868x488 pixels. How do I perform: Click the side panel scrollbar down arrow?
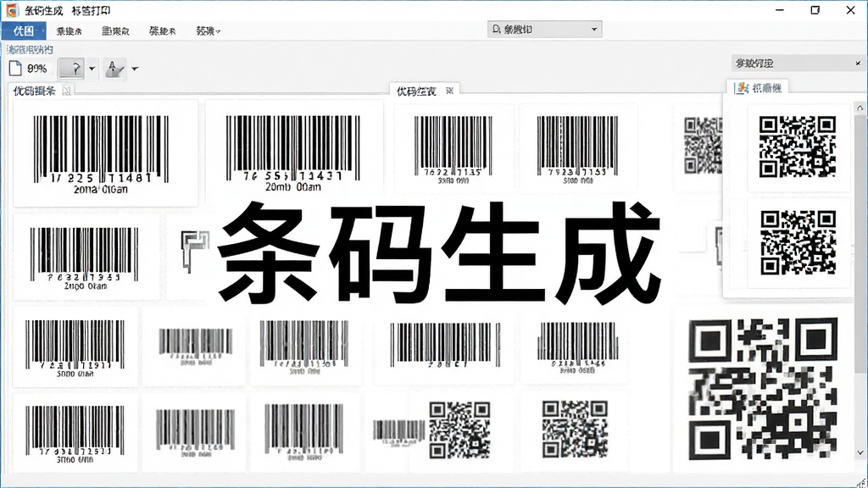[860, 452]
